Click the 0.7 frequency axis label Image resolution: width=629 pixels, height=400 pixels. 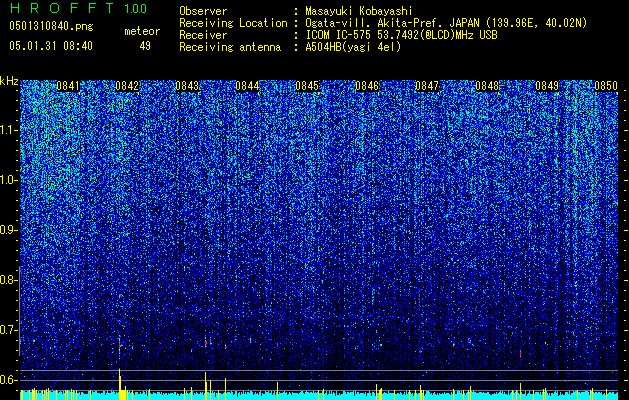point(9,330)
